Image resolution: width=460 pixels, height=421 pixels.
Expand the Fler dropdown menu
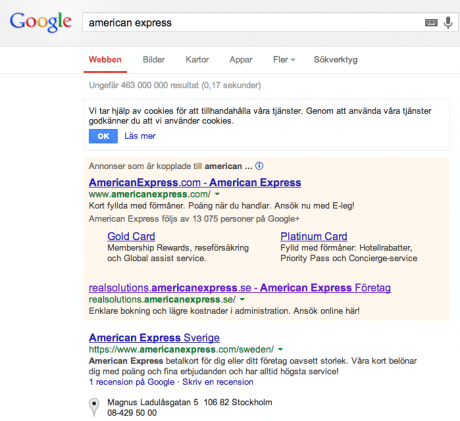click(x=284, y=60)
